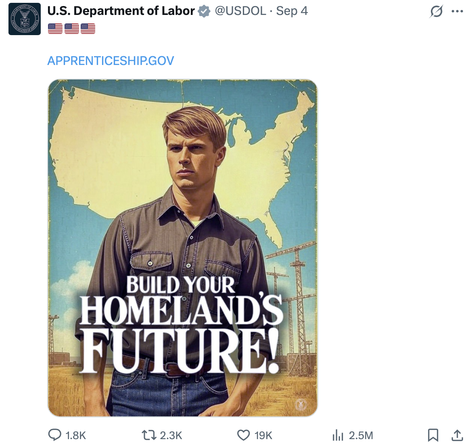Click the 2.5M views count

click(361, 435)
